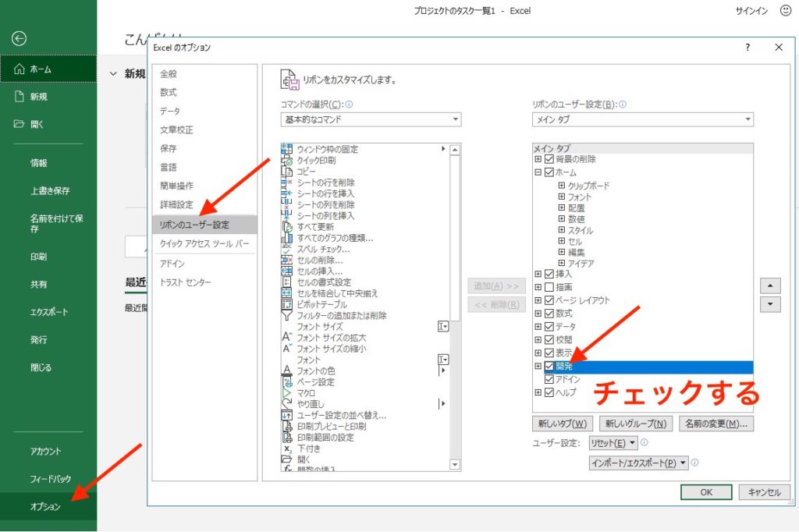Click the info icon beside コマンドの選択 label

pyautogui.click(x=349, y=105)
